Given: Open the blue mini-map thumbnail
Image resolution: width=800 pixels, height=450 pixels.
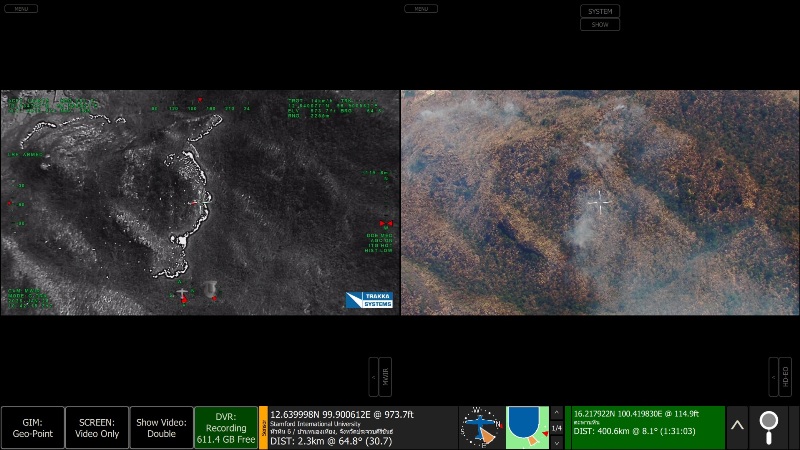Looking at the screenshot, I should (x=527, y=427).
